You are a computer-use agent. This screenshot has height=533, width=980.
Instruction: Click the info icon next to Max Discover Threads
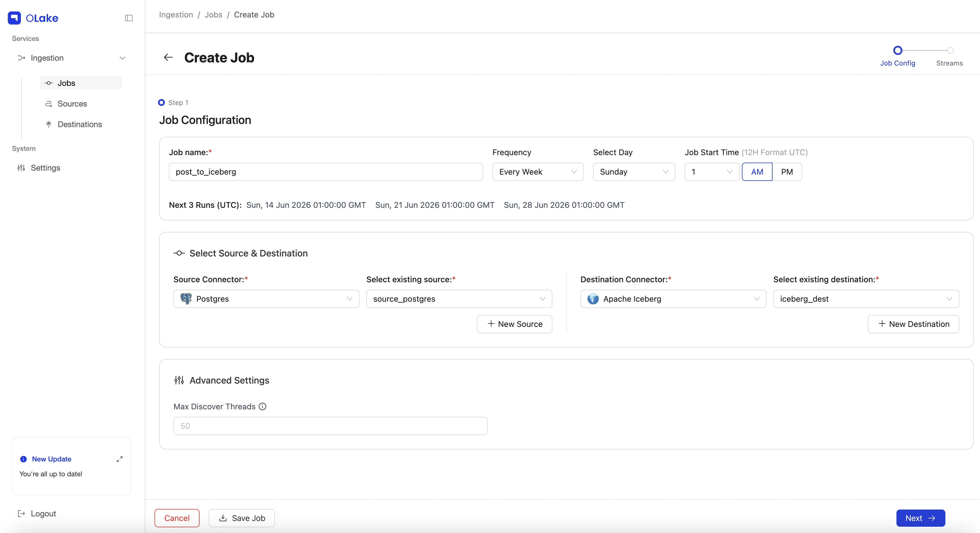pos(262,406)
